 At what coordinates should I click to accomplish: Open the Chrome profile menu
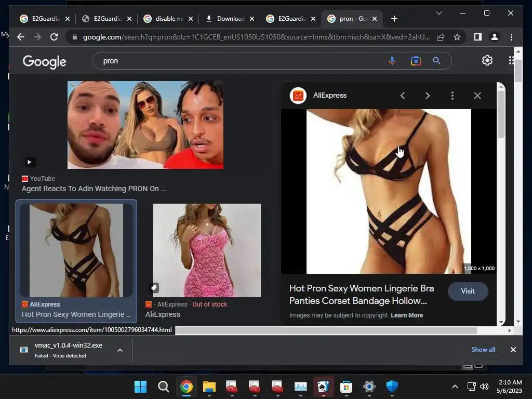495,37
